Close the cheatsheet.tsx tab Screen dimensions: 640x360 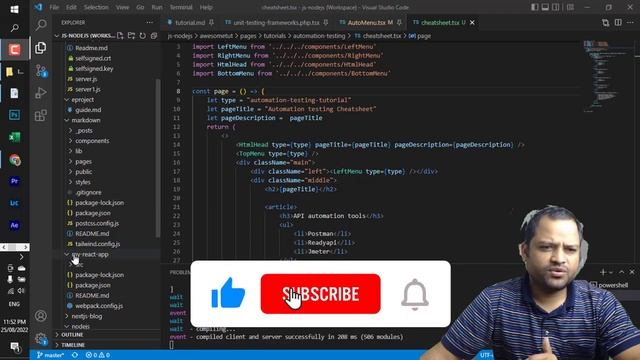tap(472, 22)
